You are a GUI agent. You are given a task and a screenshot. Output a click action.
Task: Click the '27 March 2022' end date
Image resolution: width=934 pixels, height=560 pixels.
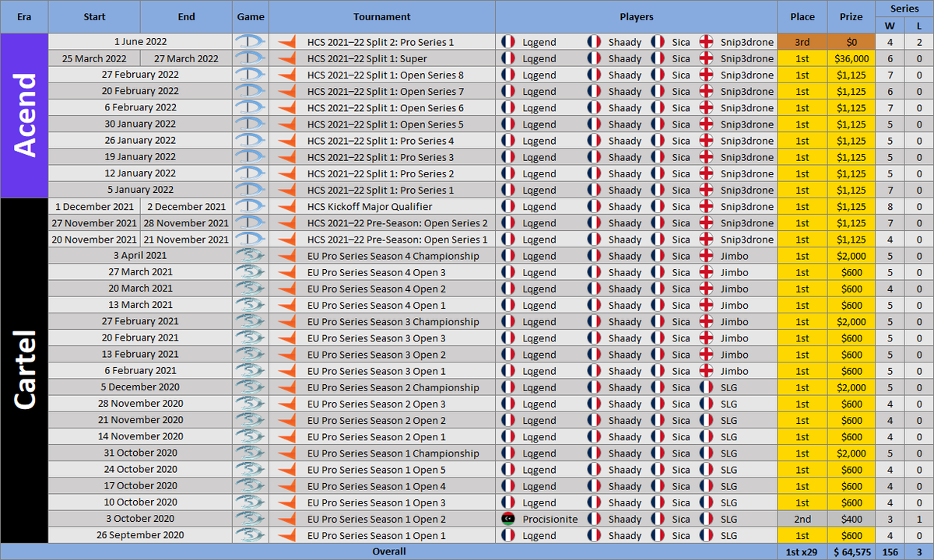point(186,58)
